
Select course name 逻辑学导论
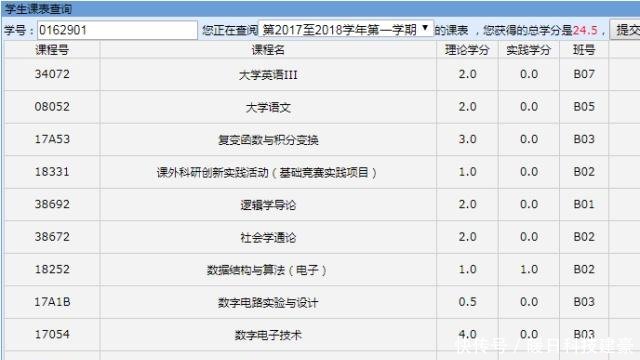click(x=268, y=205)
